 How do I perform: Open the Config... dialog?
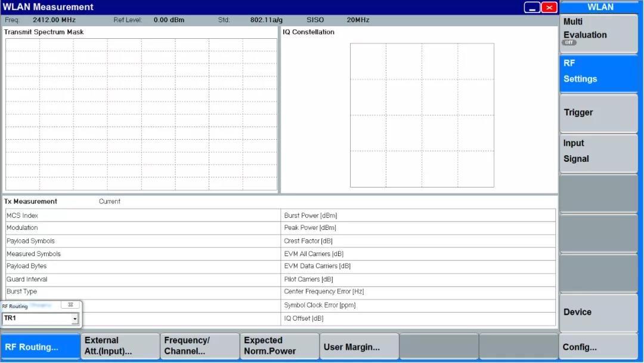(598, 347)
